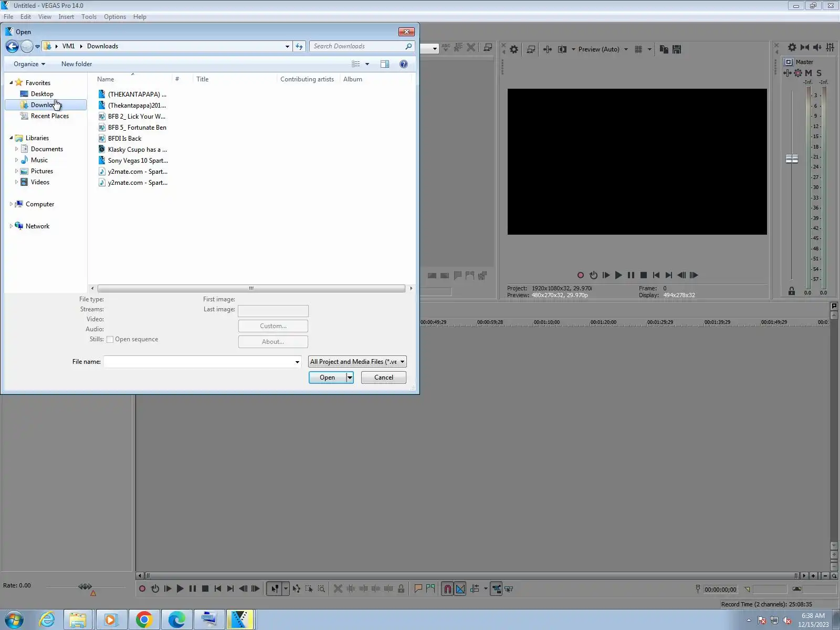Toggle Video Preview on External Monitor icon
Viewport: 840px width, 630px height.
click(x=531, y=49)
